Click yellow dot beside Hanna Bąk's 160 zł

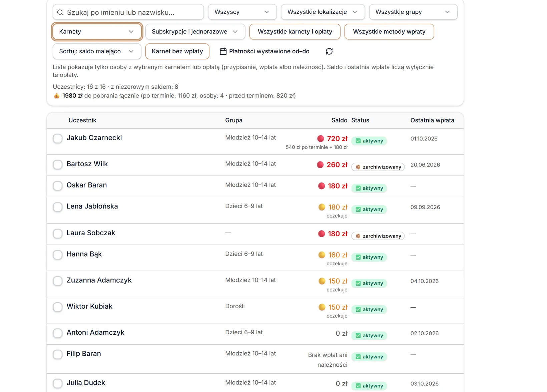coord(322,255)
